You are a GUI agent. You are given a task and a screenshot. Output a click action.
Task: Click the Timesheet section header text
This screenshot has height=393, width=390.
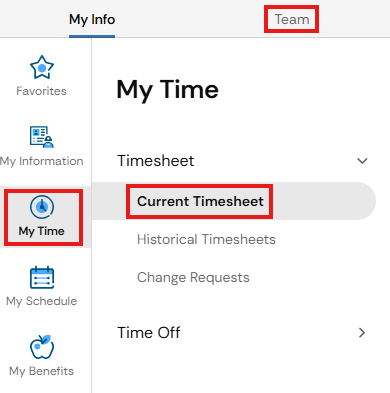tap(156, 161)
